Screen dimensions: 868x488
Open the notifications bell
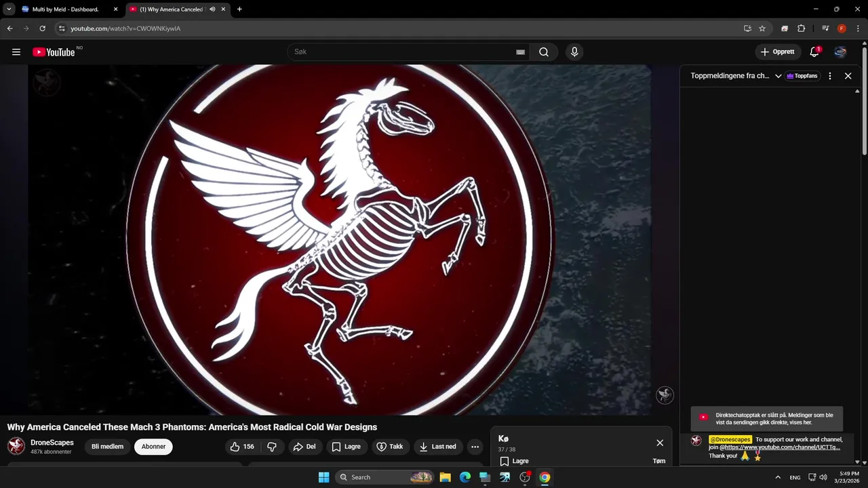(814, 52)
